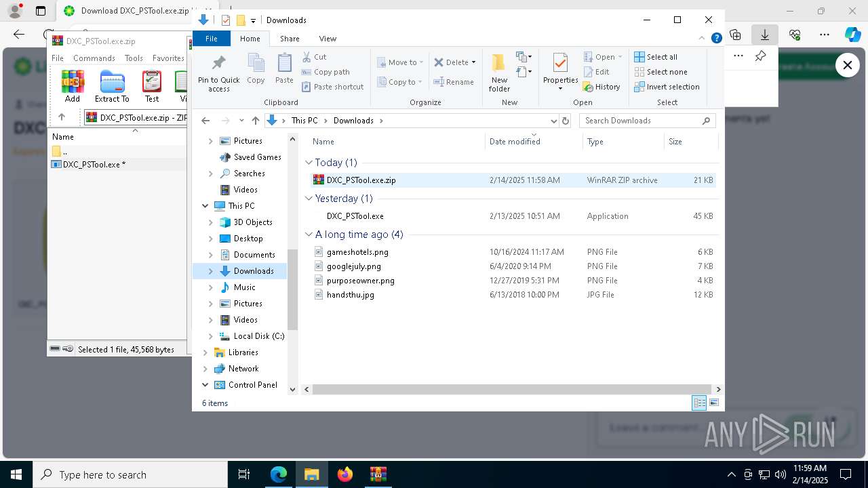
Task: Open Documents in navigation tree
Action: [x=254, y=255]
